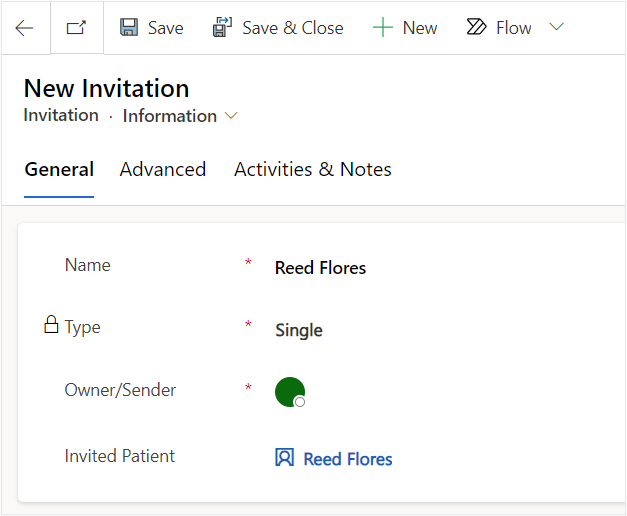Screen dimensions: 627x516
Task: Switch to the Advanced tab
Action: click(163, 169)
